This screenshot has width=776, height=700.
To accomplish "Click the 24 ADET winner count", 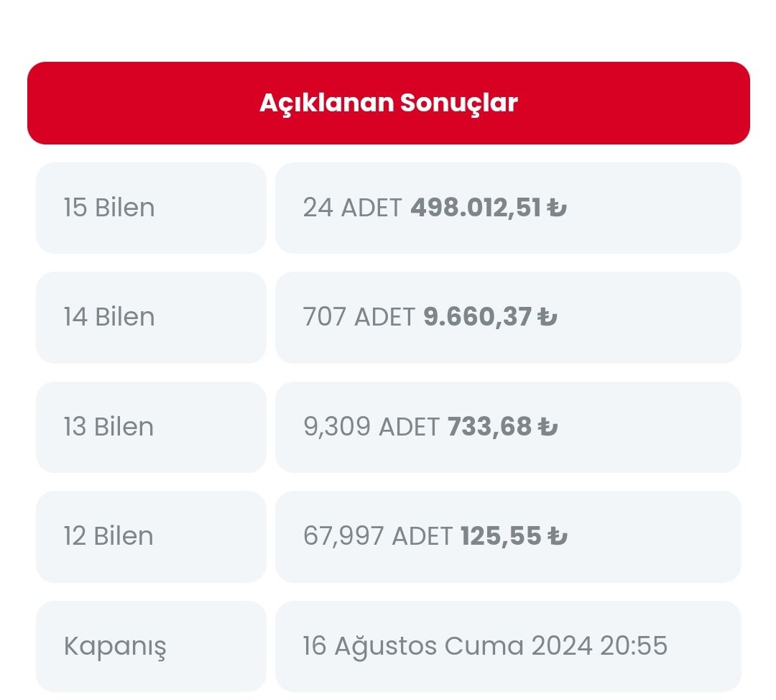I will 352,208.
